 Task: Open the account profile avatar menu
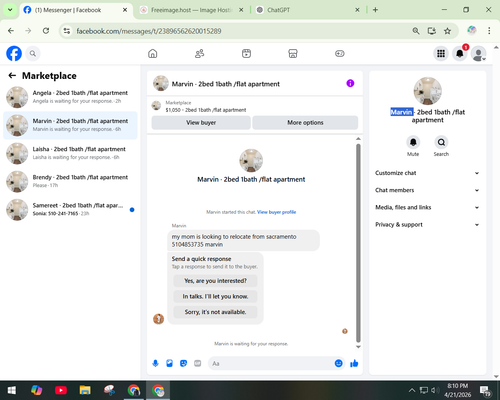tap(478, 53)
